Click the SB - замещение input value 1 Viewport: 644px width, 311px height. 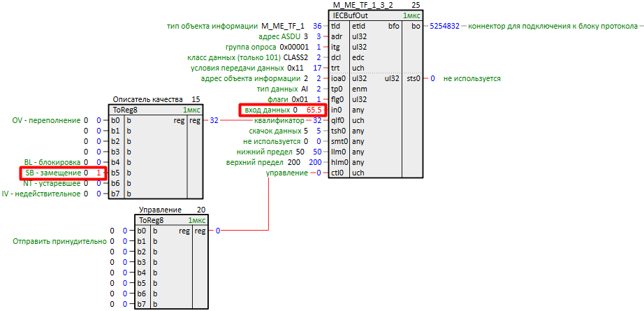(x=98, y=173)
